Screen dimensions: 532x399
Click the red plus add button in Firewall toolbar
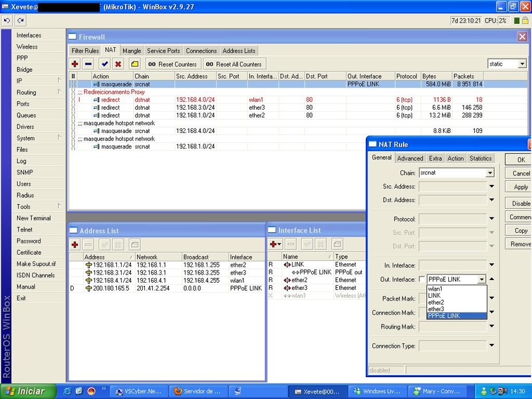pyautogui.click(x=74, y=64)
